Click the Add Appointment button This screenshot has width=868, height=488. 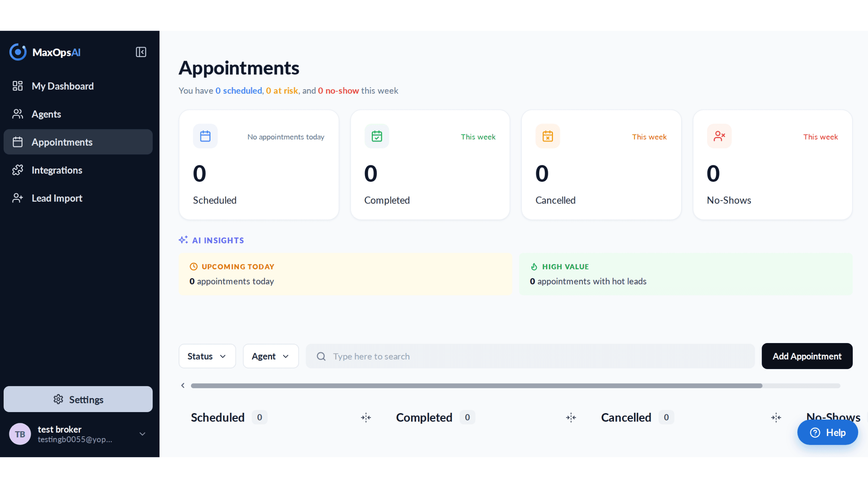[807, 356]
